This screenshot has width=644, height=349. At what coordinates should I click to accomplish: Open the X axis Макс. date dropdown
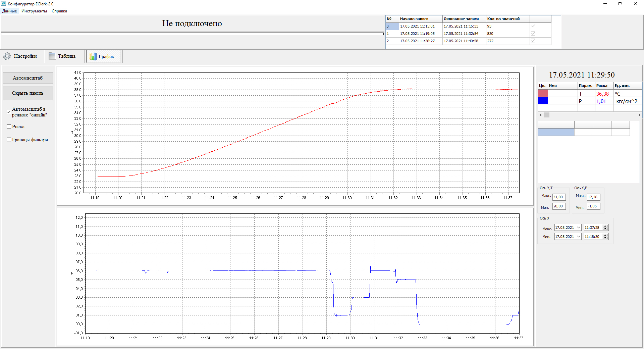click(578, 228)
